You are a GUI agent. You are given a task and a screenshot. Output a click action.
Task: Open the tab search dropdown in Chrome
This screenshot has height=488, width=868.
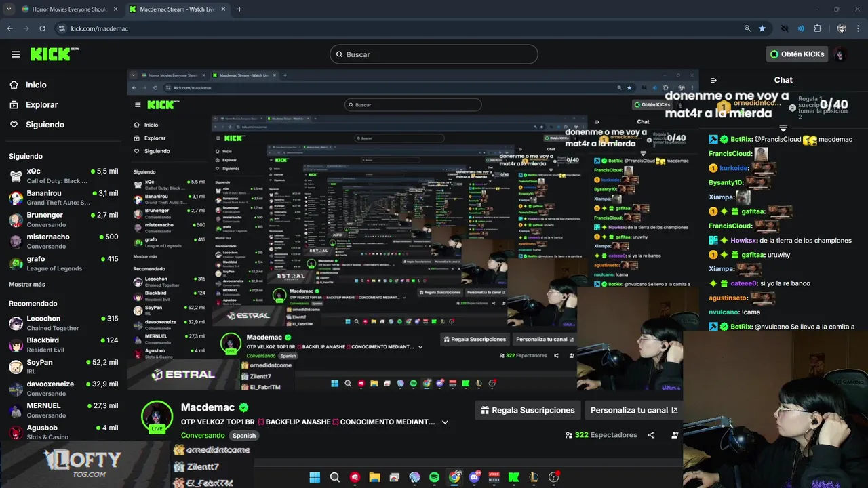[9, 9]
